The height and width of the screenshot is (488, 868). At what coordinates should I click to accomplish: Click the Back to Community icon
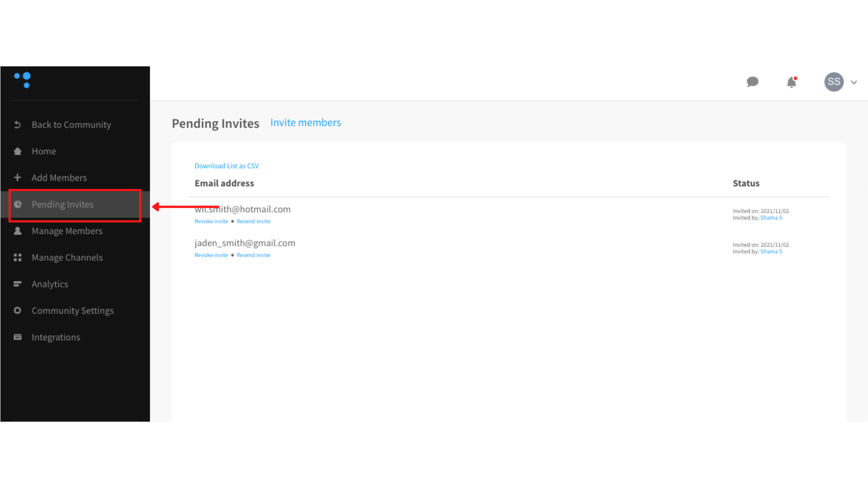16,125
